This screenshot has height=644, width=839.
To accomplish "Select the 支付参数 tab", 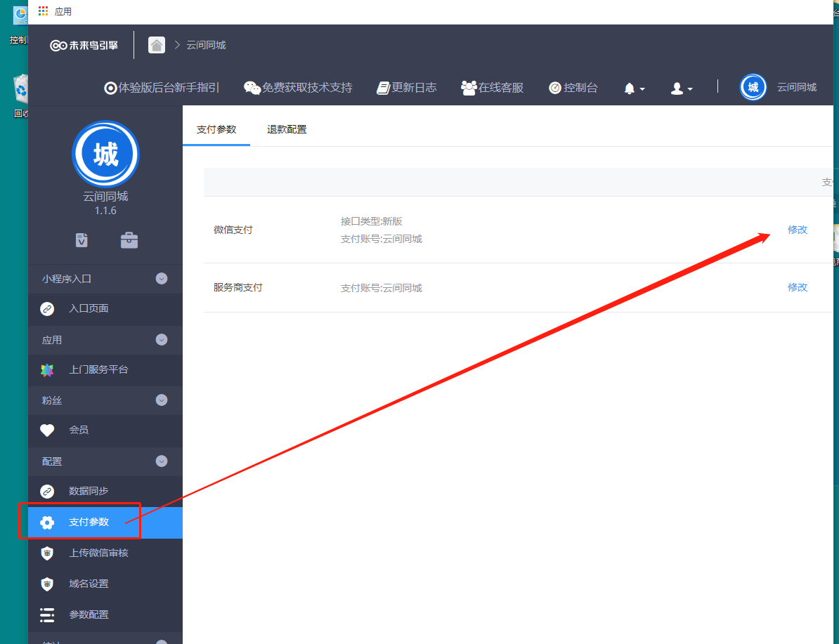I will pyautogui.click(x=216, y=130).
